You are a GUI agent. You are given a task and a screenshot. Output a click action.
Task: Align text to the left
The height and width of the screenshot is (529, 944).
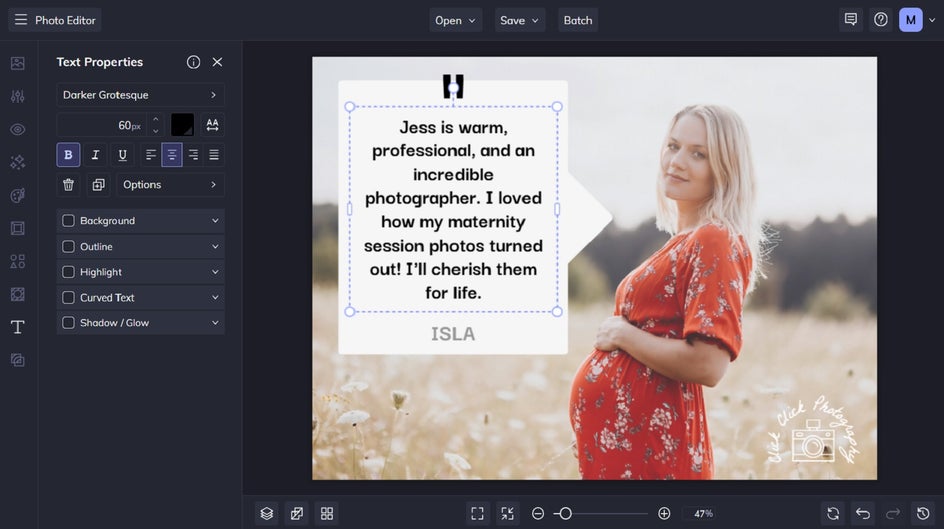pyautogui.click(x=151, y=155)
